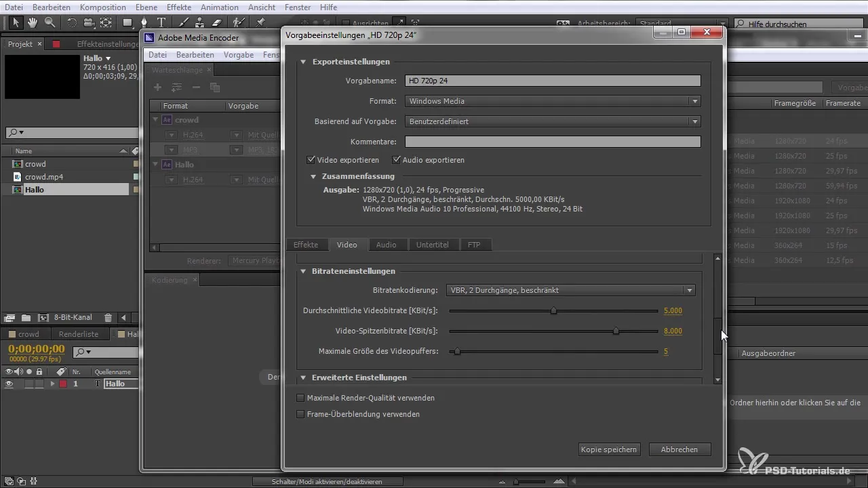Click the label tag column icon in timeline

pos(61,371)
